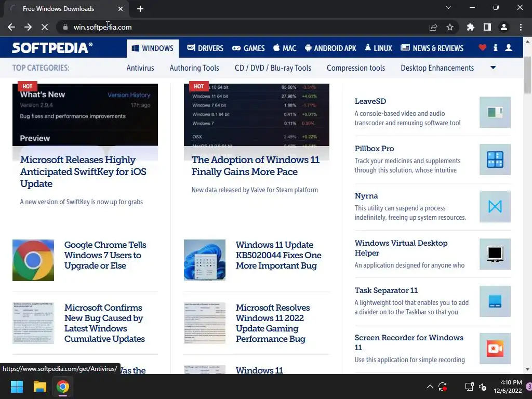The image size is (532, 399).
Task: Click the Google Chrome logo thumbnail
Action: [33, 260]
